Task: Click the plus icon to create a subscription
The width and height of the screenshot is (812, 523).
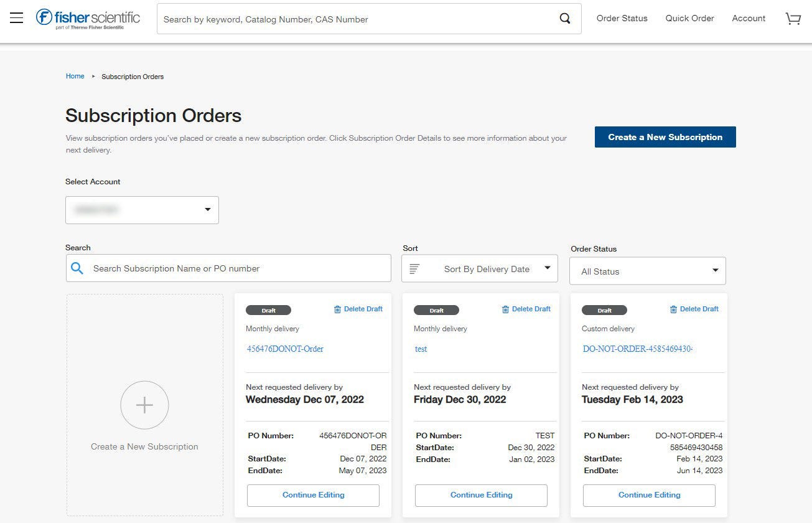Action: (x=144, y=405)
